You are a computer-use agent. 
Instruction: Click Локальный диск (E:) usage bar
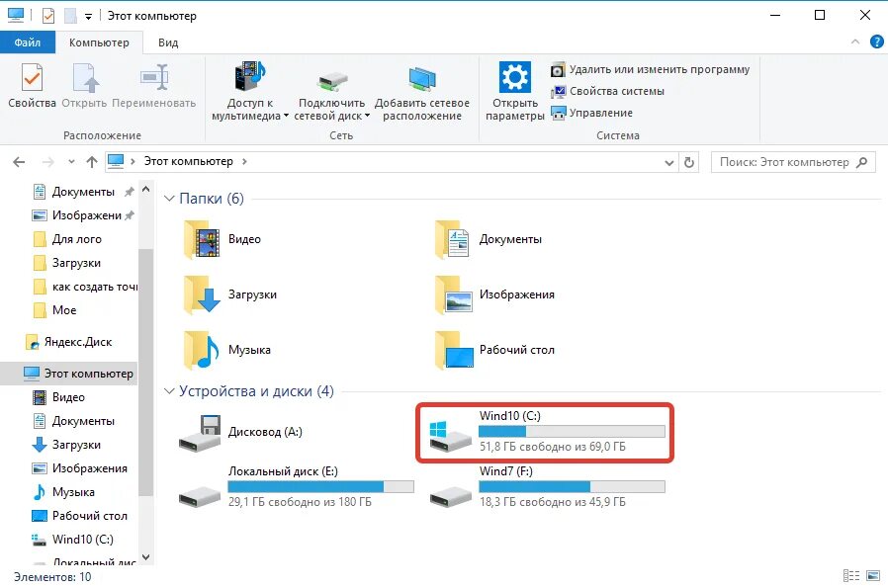(321, 486)
